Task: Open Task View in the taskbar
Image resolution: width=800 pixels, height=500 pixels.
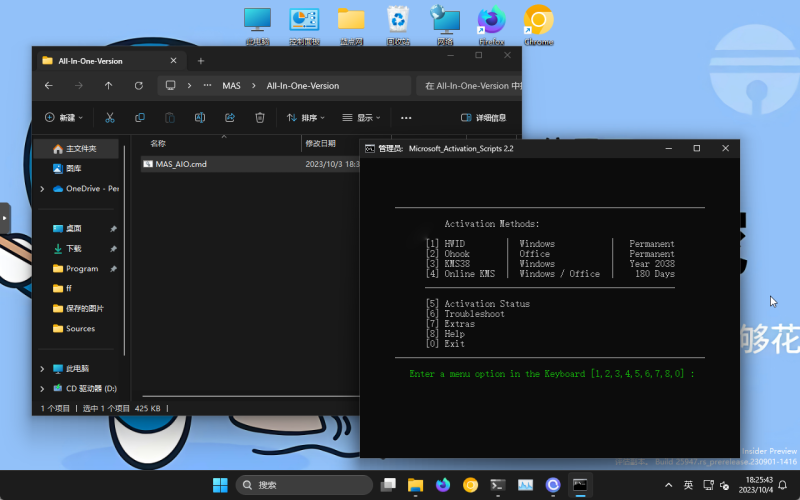Action: coord(388,485)
